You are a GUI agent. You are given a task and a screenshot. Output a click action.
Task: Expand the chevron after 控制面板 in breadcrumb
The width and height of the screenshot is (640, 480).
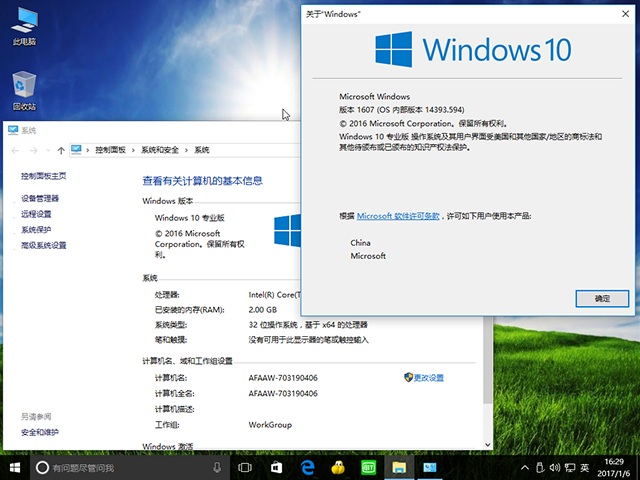[134, 149]
